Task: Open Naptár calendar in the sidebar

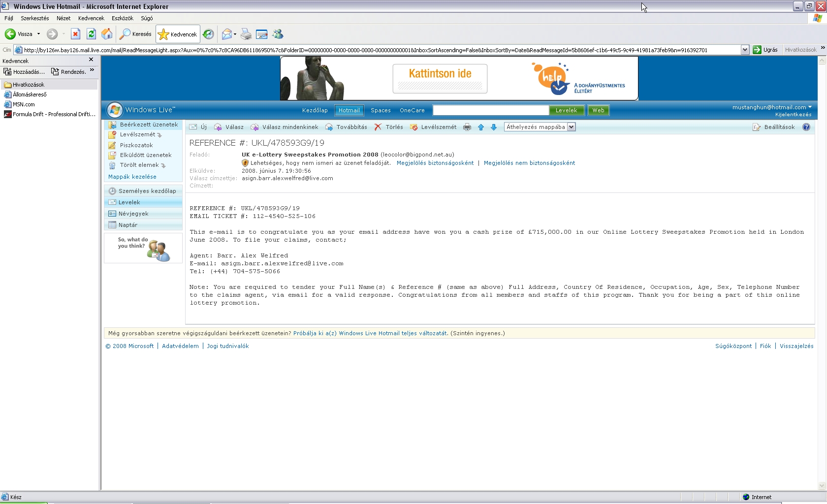Action: (143, 225)
